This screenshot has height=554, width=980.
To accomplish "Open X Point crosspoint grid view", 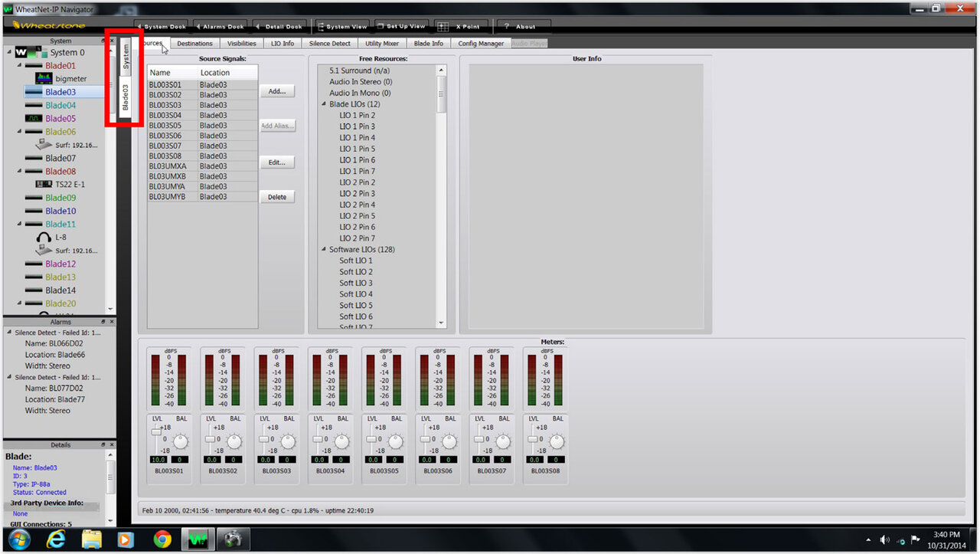I will click(461, 26).
